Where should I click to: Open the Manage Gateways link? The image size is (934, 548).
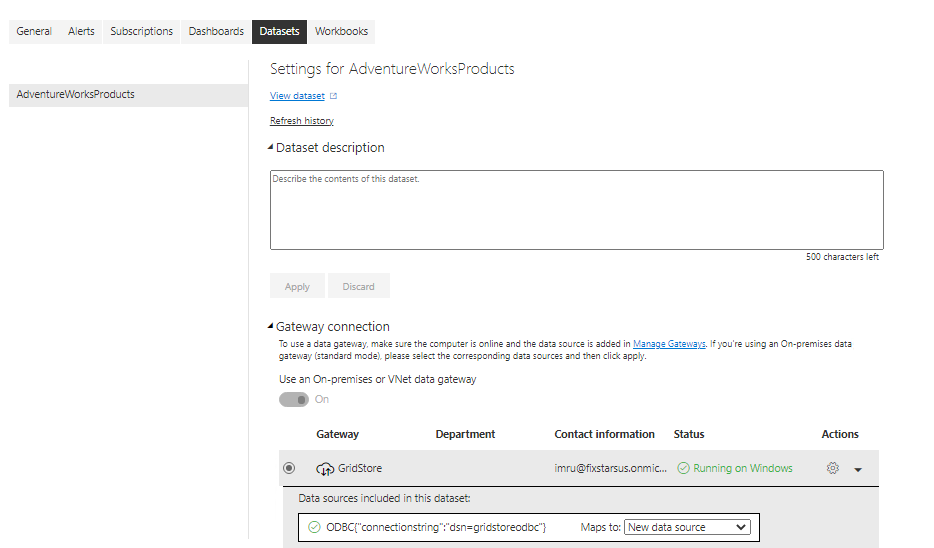click(x=669, y=344)
